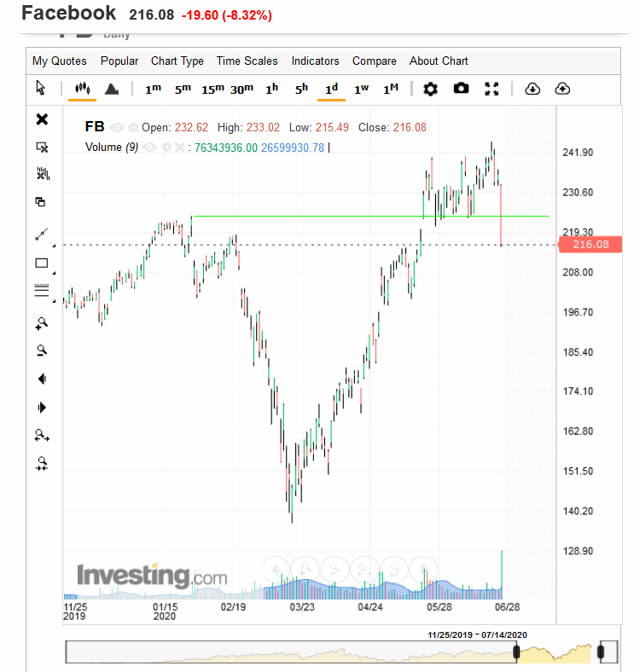Image resolution: width=634 pixels, height=672 pixels.
Task: Click the layered squares drawing tool icon
Action: pyautogui.click(x=40, y=201)
